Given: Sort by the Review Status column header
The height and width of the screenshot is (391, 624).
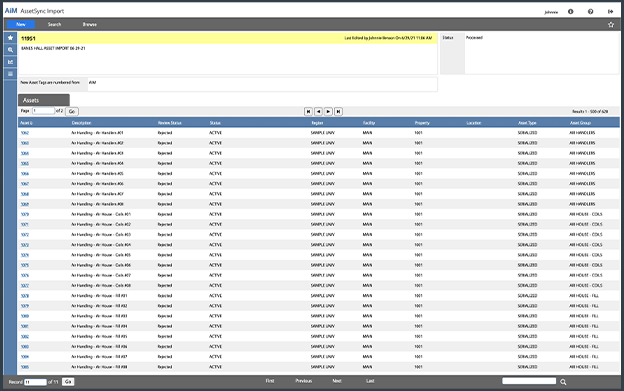Looking at the screenshot, I should tap(170, 123).
